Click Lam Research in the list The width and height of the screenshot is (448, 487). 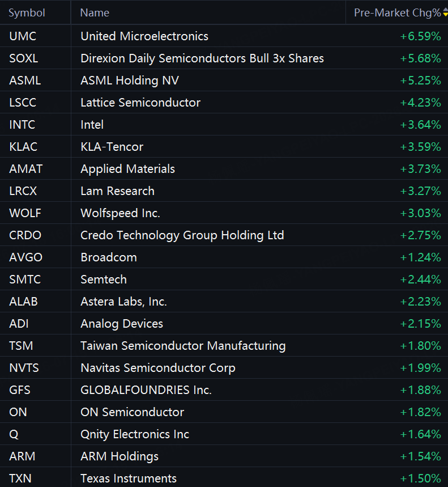(117, 191)
